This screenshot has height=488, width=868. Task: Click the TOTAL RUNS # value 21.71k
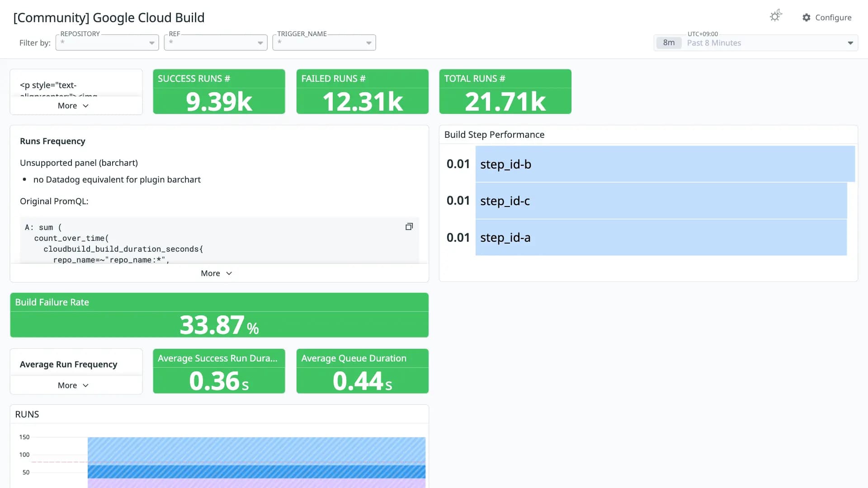click(x=505, y=102)
